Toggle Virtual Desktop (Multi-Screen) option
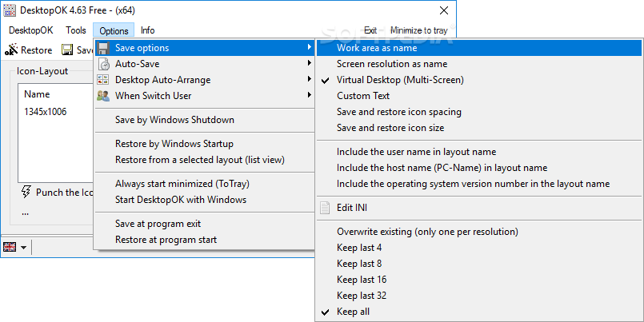The width and height of the screenshot is (644, 322). point(479,80)
